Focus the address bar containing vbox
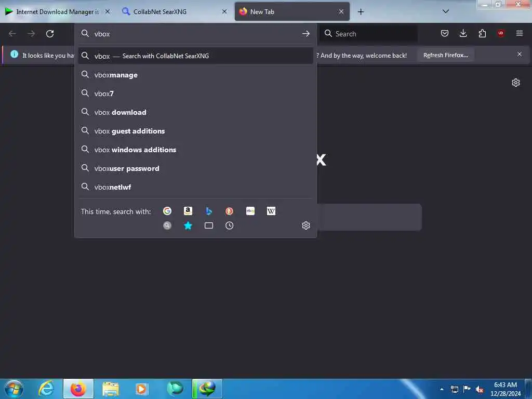 click(x=195, y=34)
